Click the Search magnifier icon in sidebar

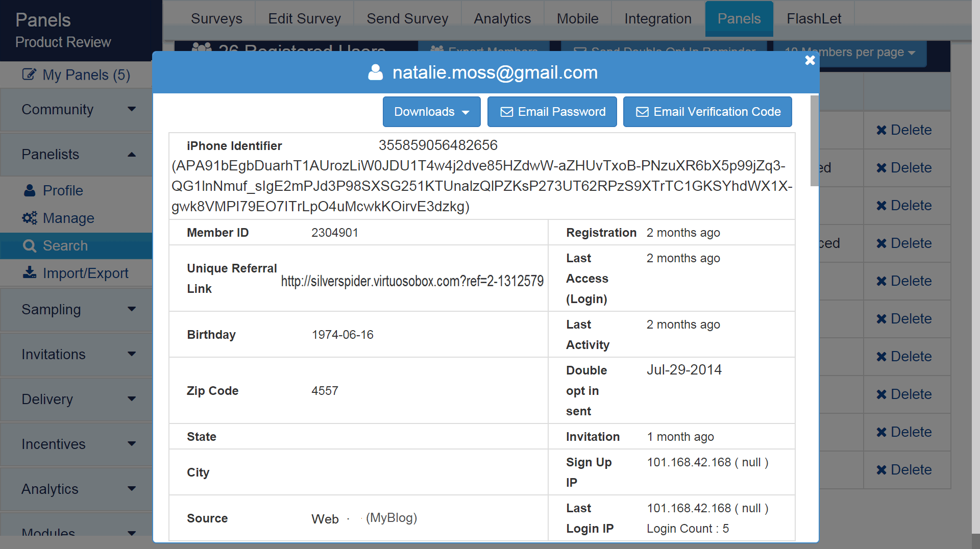click(30, 246)
